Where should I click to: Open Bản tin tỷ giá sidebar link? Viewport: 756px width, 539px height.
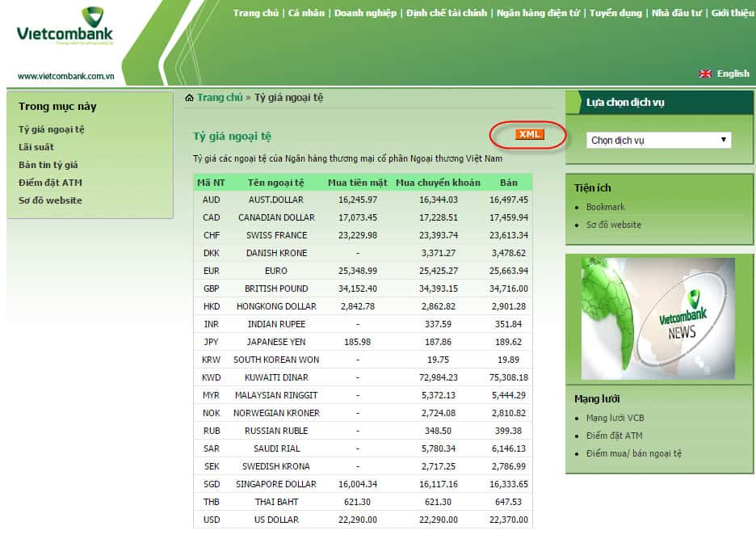point(48,165)
